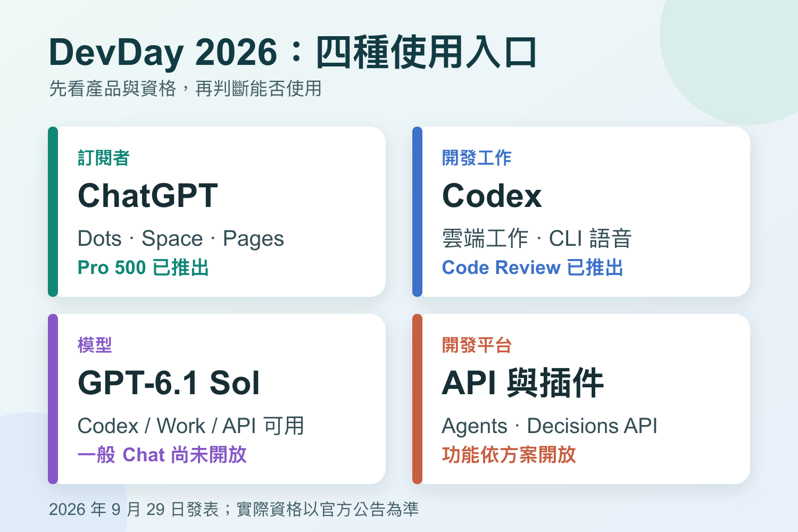
Task: Click the '開發工作' label
Action: tap(477, 158)
